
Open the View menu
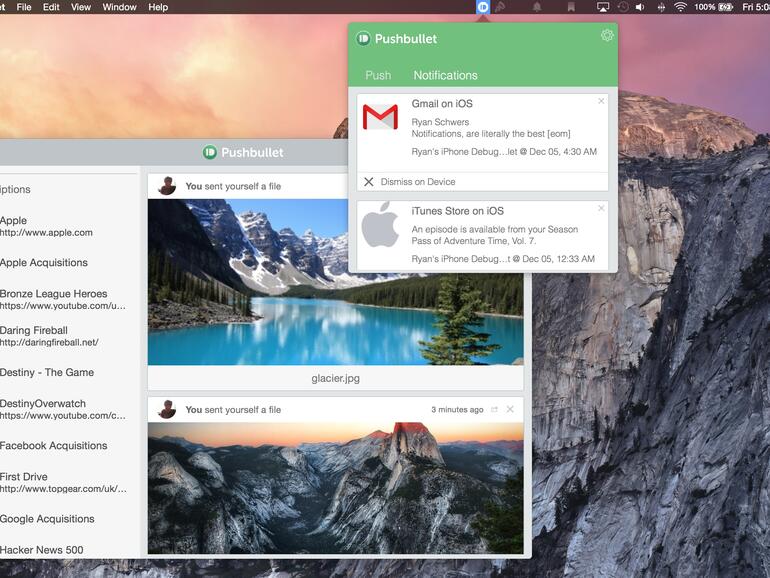[81, 7]
